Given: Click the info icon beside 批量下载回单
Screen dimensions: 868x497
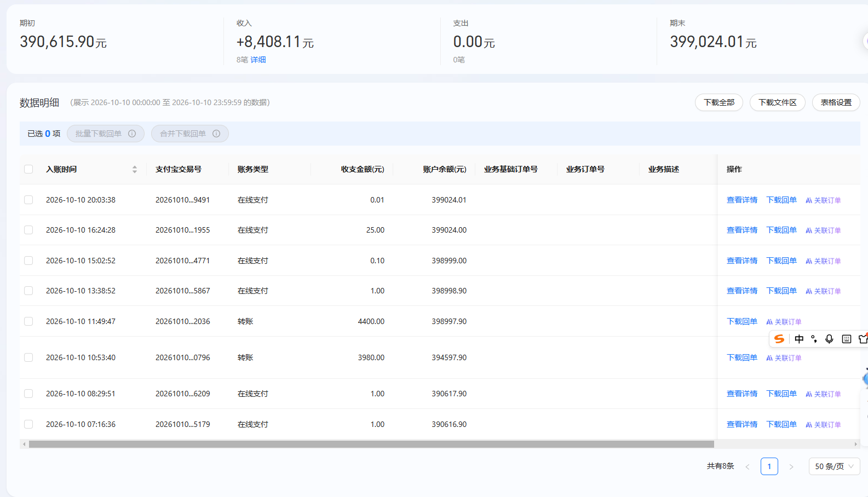Looking at the screenshot, I should pyautogui.click(x=132, y=134).
